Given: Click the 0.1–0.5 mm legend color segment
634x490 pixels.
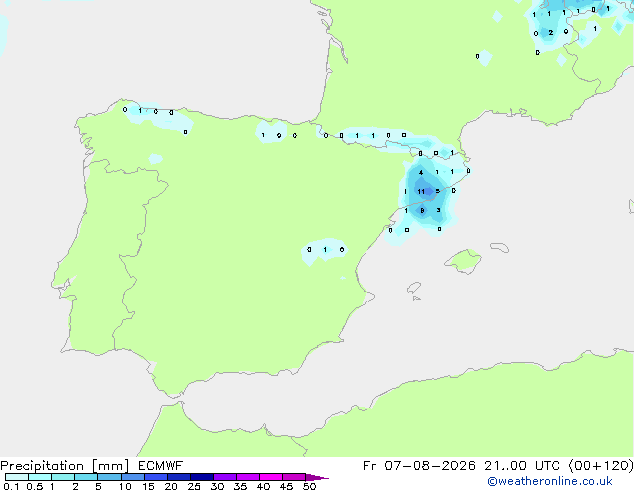Looking at the screenshot, I should tap(17, 477).
